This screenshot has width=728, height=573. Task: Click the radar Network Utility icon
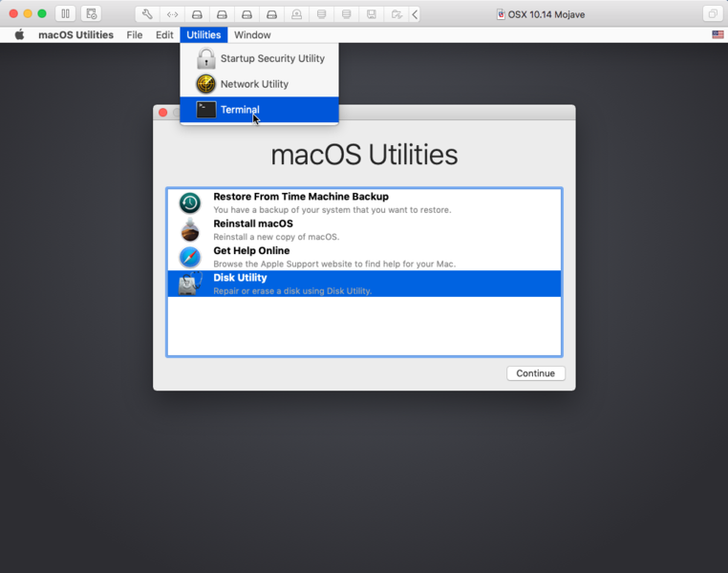click(x=205, y=84)
